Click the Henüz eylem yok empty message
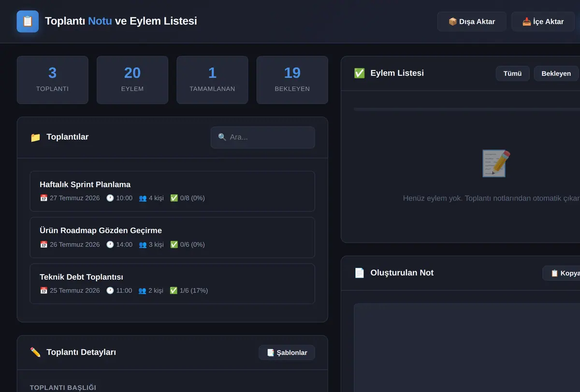Image resolution: width=580 pixels, height=392 pixels. pos(492,199)
